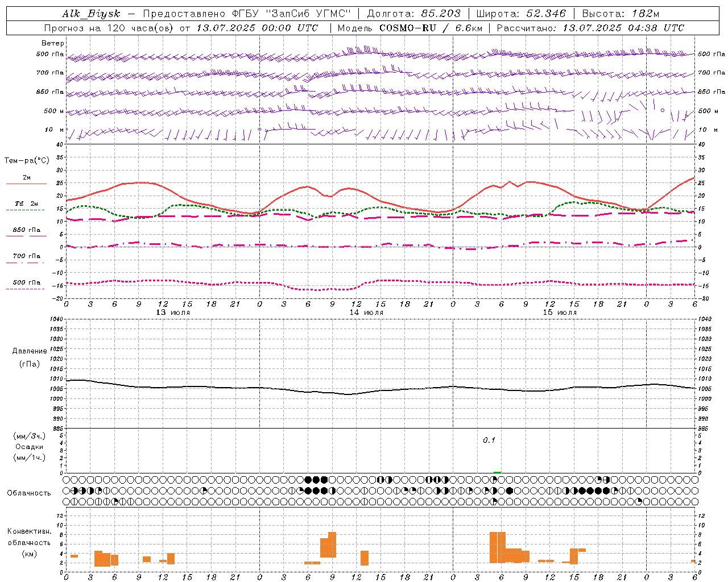This screenshot has height=582, width=728.
Task: Select the ФГБУ "ЗапСиб УГМС" provider text
Action: point(291,14)
